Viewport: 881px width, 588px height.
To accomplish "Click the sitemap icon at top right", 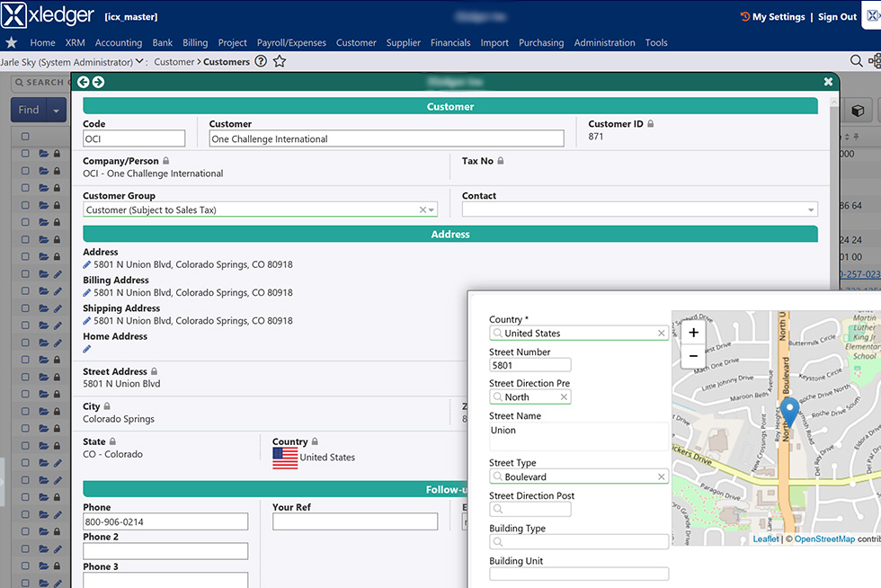I will point(875,61).
